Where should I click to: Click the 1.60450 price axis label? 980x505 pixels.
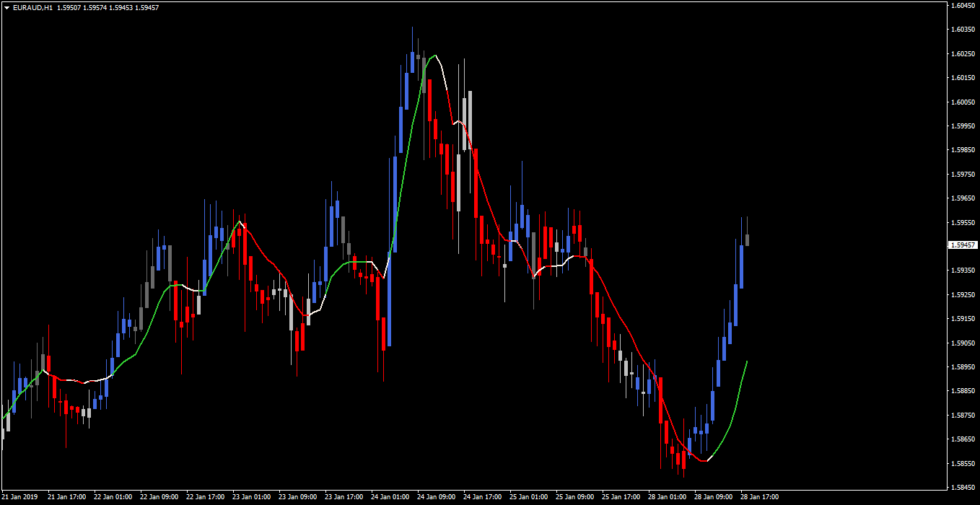[x=962, y=5]
